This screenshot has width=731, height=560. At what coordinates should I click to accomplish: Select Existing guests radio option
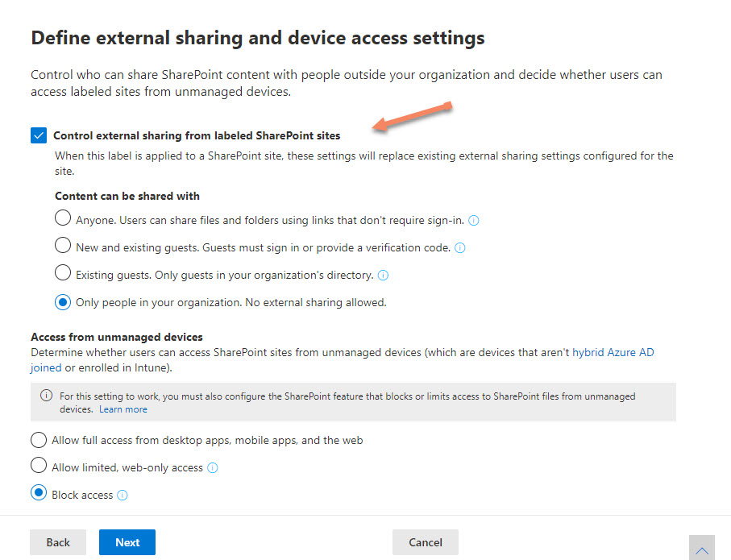point(63,273)
